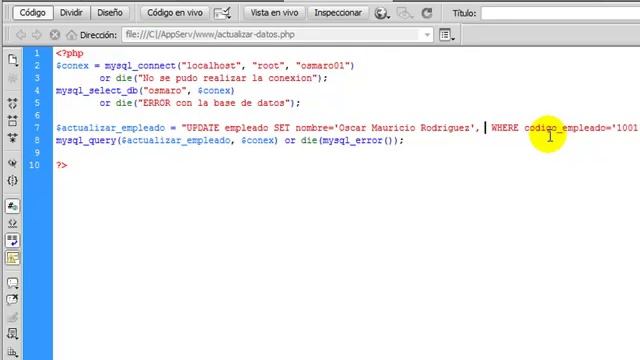
Task: Click line number 1 in gutter
Action: tap(37, 53)
